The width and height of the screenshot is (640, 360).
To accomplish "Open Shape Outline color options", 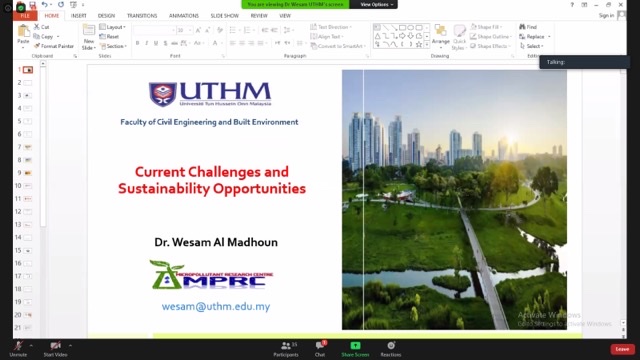I will (x=491, y=36).
